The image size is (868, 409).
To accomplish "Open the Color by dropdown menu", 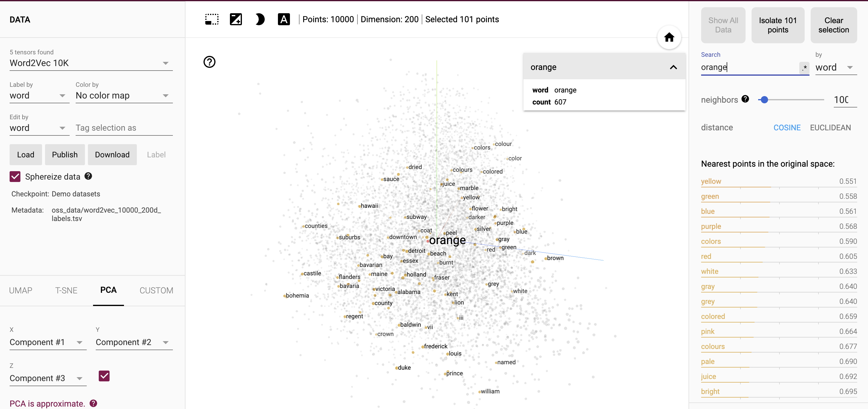I will pyautogui.click(x=122, y=95).
